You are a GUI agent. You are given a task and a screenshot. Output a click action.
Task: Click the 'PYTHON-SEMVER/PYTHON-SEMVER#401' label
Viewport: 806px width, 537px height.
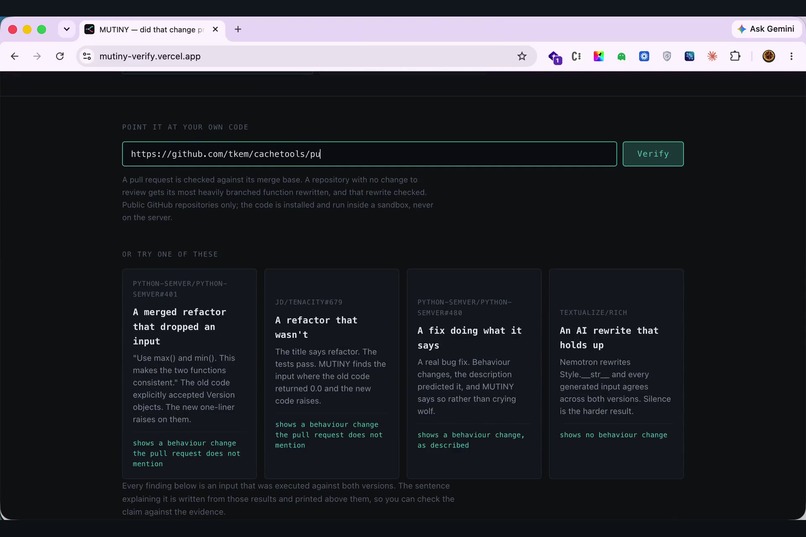click(179, 289)
